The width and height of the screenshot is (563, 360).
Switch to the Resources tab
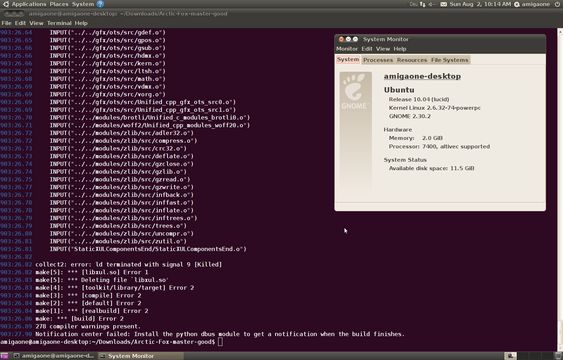[x=412, y=60]
